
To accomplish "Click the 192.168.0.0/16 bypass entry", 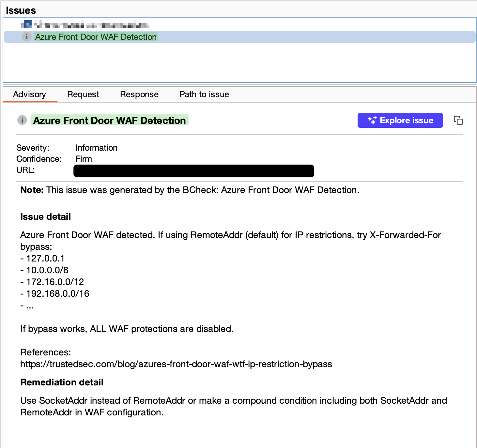I will [x=55, y=294].
